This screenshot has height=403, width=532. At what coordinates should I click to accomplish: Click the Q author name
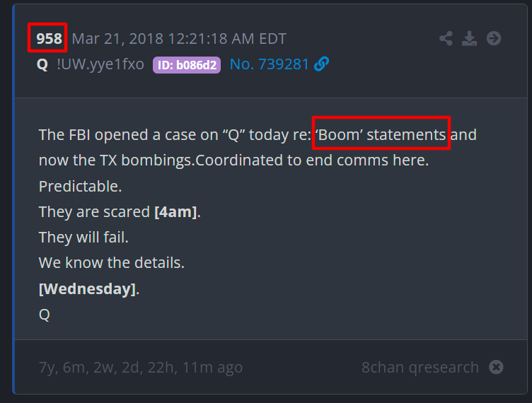tap(42, 64)
